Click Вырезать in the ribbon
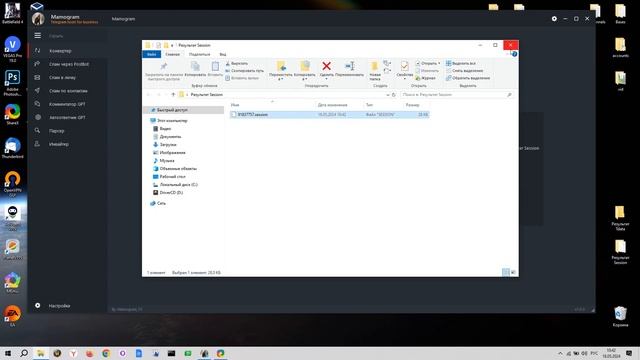The height and width of the screenshot is (360, 640). [236, 64]
